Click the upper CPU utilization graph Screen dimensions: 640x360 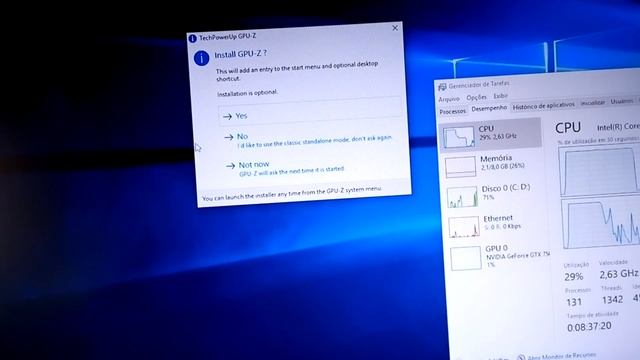coord(599,171)
